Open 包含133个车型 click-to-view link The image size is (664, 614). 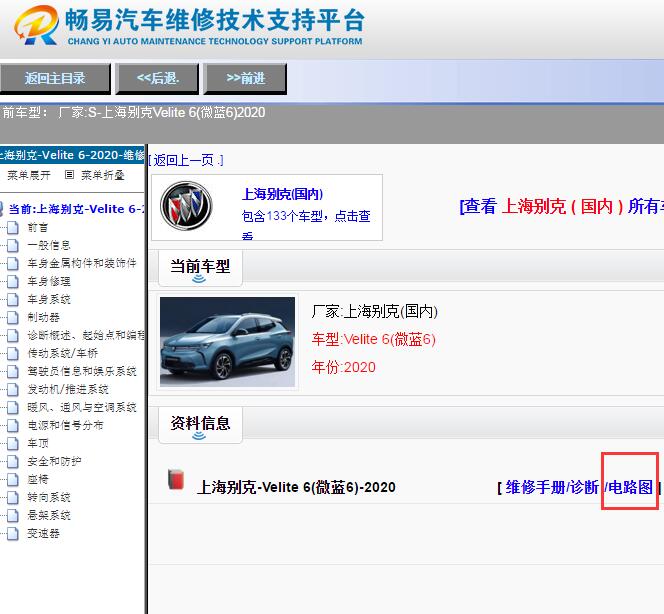point(306,217)
